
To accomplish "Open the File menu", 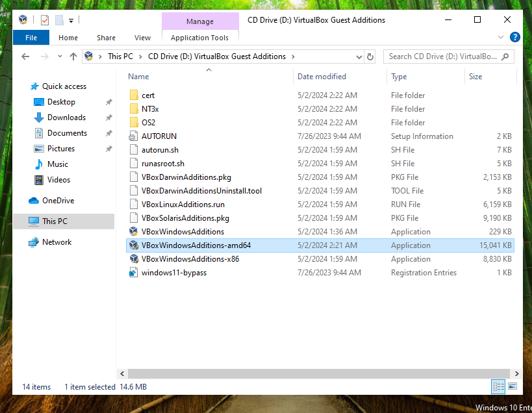I will tap(31, 38).
